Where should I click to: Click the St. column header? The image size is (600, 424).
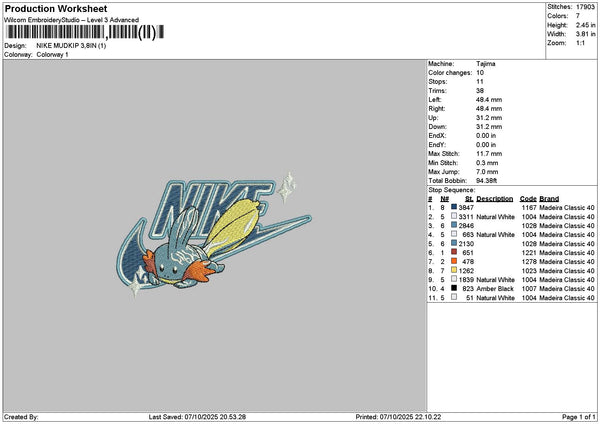point(469,199)
